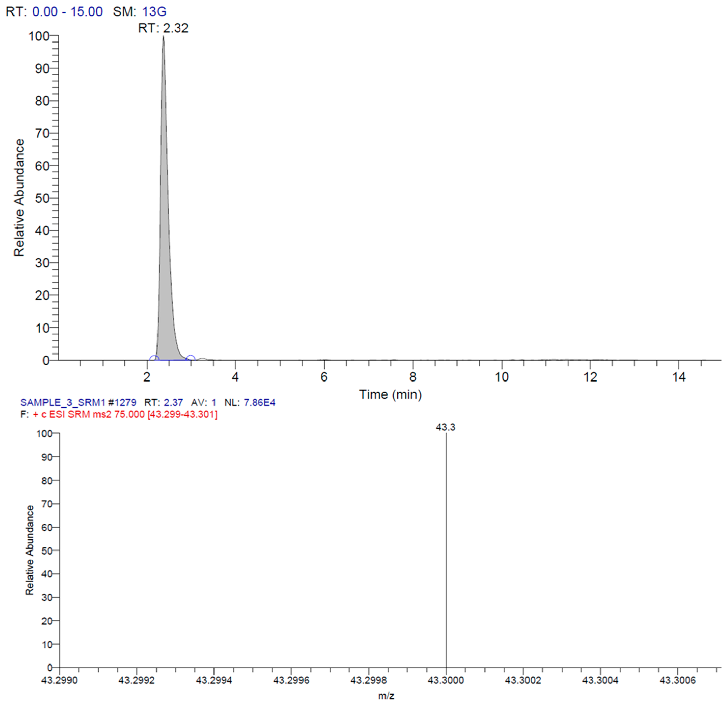Click the chromatogram Relative Abundance axis title
Viewport: 728px width, 706px height.
(19, 198)
